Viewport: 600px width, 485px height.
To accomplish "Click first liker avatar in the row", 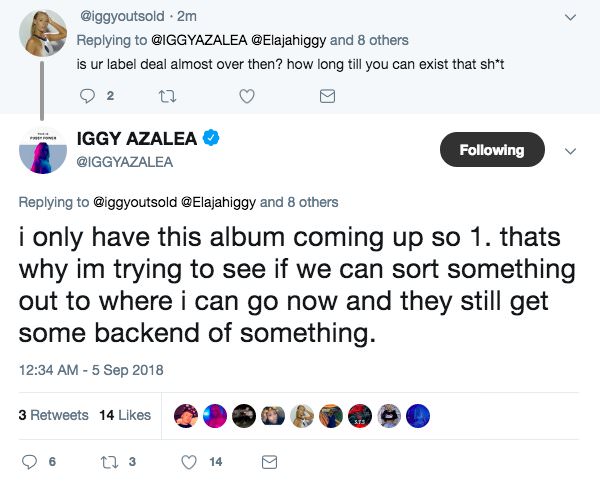I will pos(185,415).
